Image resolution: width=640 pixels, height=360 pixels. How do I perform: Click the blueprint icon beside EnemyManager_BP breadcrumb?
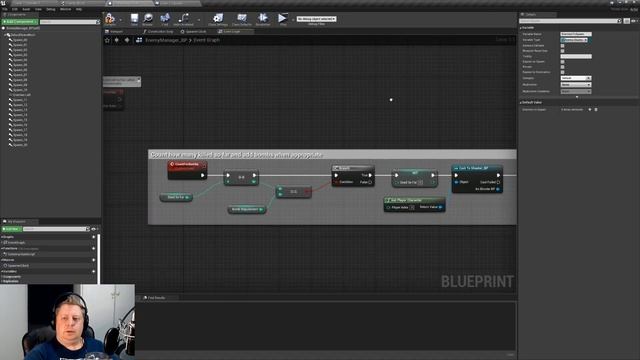click(x=139, y=40)
